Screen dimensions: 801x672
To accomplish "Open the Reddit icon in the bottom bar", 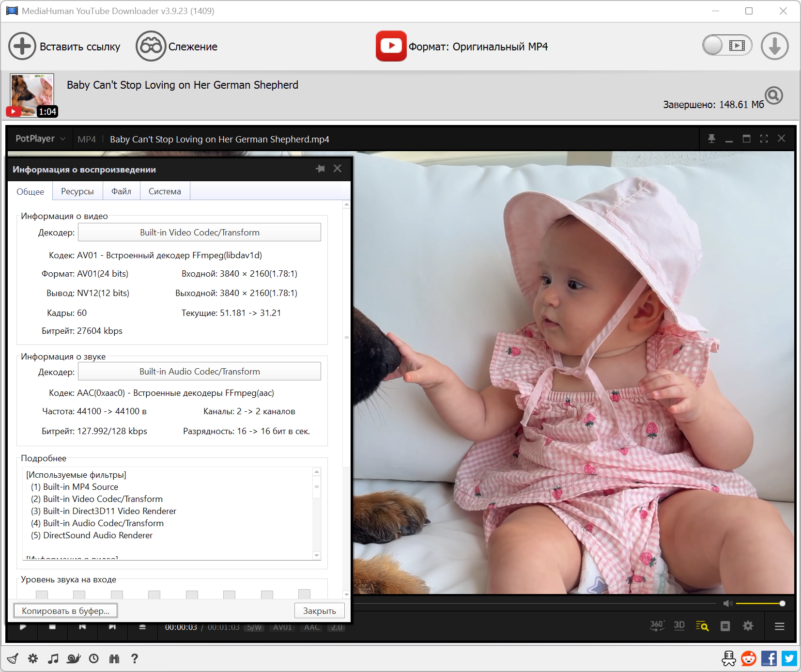I will click(x=749, y=658).
